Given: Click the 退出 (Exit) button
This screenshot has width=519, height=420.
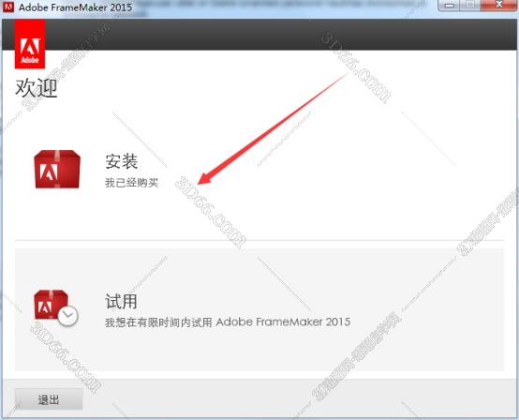Looking at the screenshot, I should [49, 399].
